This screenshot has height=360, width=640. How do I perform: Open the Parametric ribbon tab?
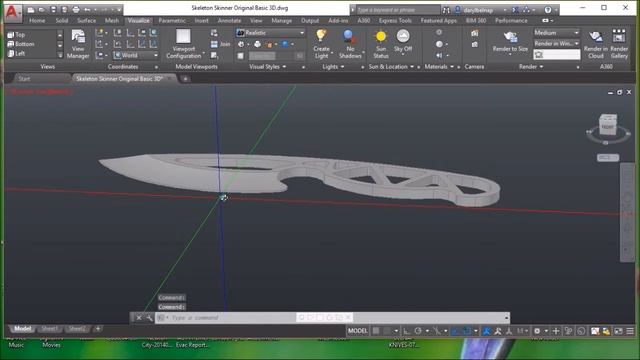click(x=172, y=20)
